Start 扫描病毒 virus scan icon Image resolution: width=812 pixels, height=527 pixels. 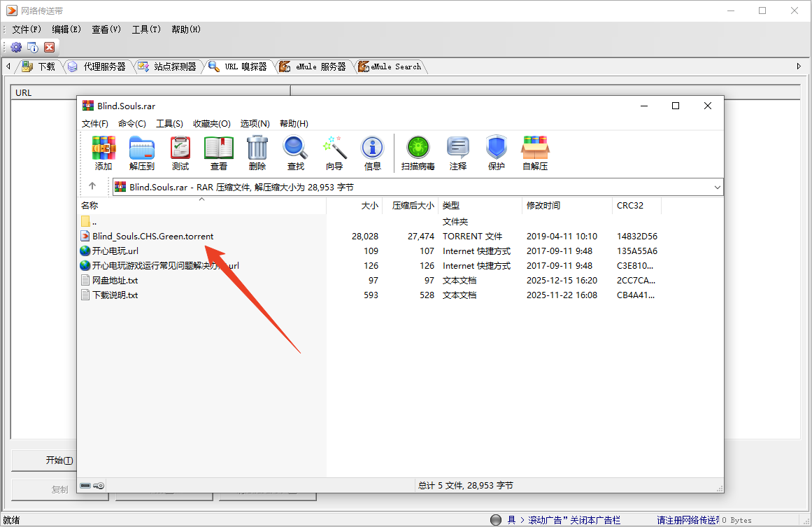(418, 153)
